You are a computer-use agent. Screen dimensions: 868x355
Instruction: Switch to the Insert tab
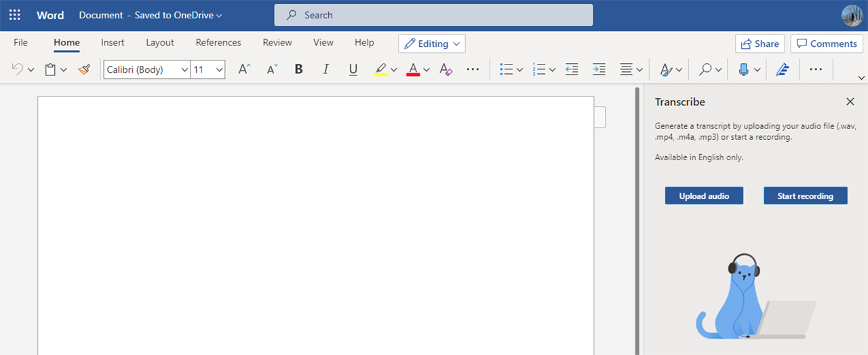[x=113, y=42]
